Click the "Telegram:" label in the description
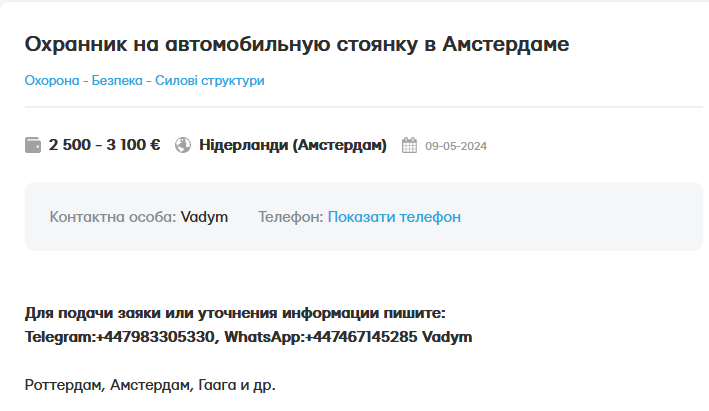 point(60,337)
